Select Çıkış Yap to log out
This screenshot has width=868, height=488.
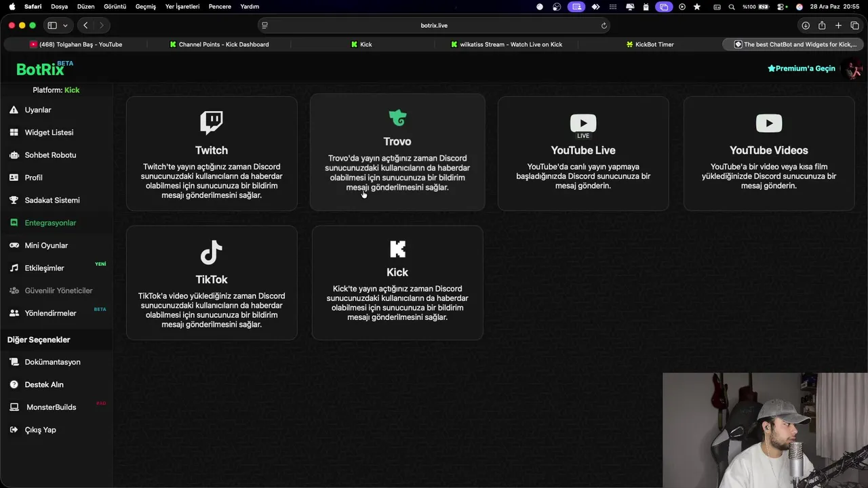[x=40, y=430]
